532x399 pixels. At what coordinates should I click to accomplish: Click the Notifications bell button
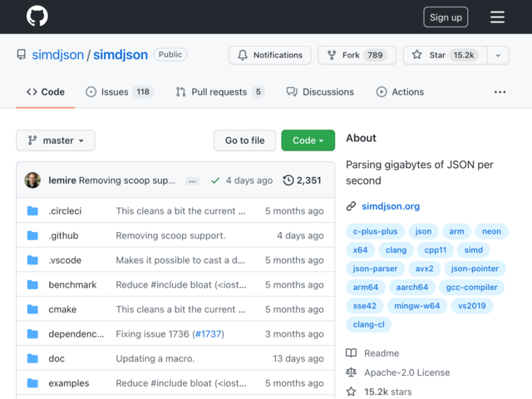click(269, 55)
